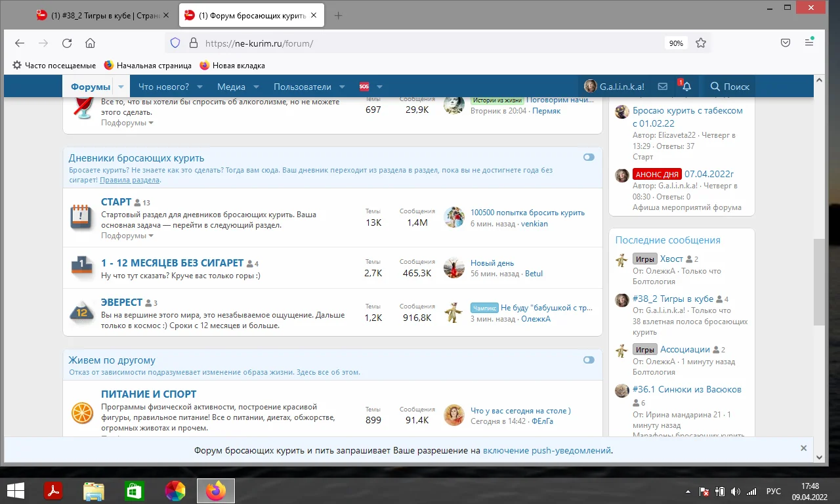
Task: Open a new browser tab
Action: click(338, 16)
